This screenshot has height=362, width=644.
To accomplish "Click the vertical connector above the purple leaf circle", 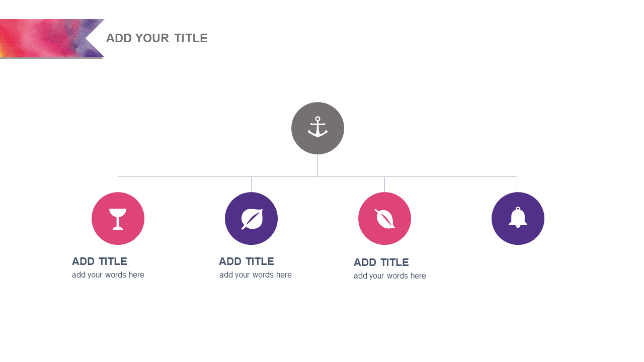I will click(251, 184).
